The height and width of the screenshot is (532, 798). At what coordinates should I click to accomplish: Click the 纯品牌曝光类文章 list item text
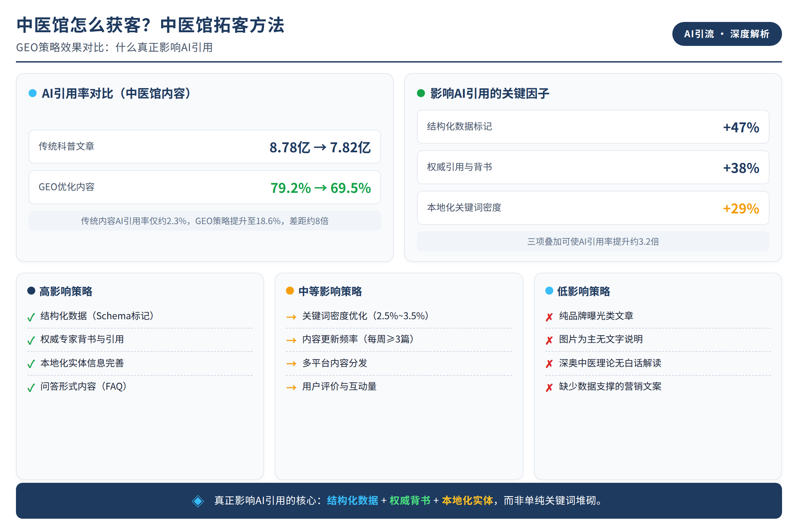click(x=596, y=316)
